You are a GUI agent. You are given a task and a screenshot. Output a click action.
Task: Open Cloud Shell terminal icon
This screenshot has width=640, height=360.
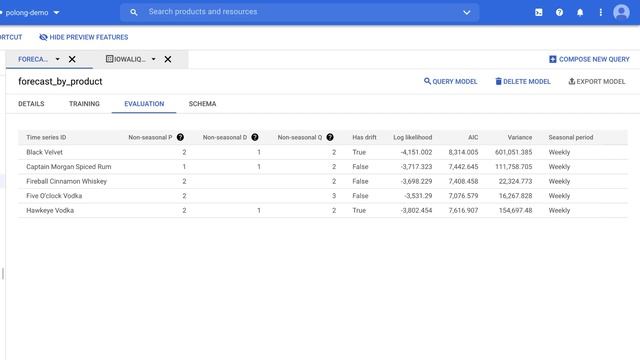click(x=539, y=13)
